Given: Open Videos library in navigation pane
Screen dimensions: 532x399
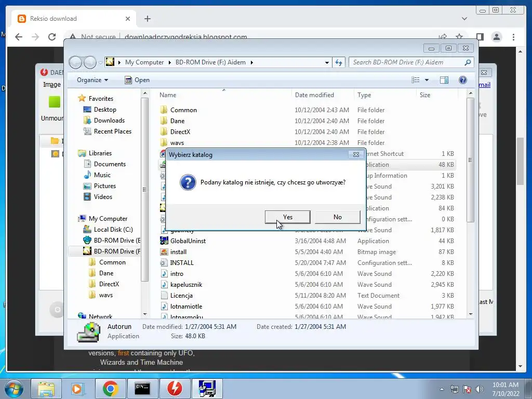Looking at the screenshot, I should [103, 197].
